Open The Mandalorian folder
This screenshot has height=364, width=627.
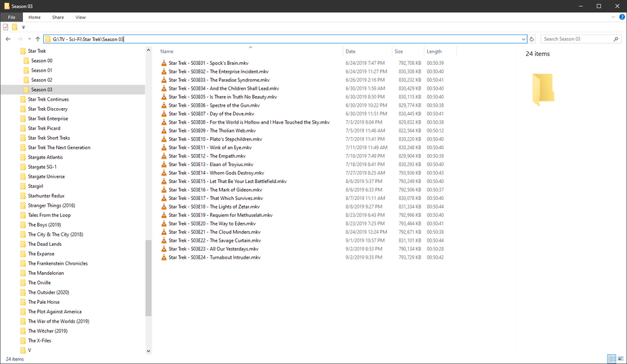pos(45,273)
